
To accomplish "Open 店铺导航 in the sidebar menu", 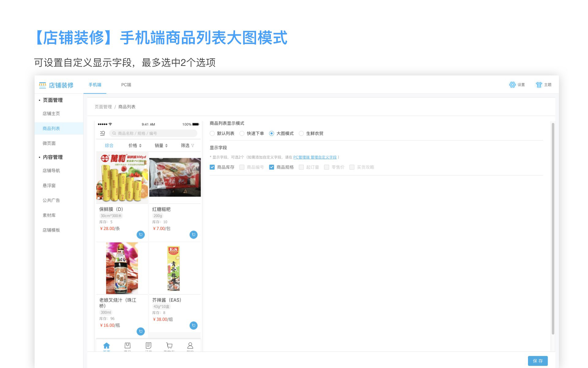I will (x=51, y=171).
